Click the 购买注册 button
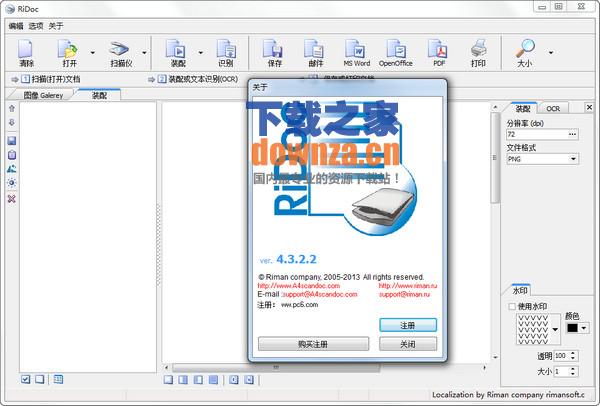The image size is (600, 406). click(313, 344)
